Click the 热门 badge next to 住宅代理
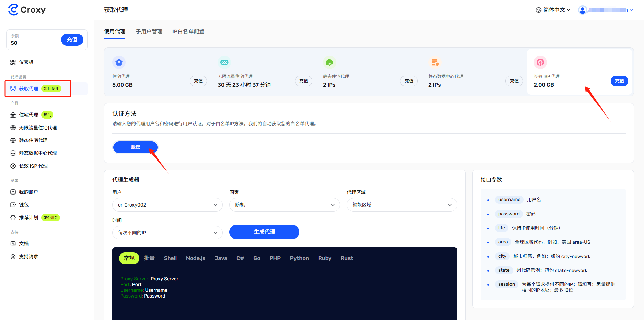This screenshot has height=320, width=644. point(47,115)
